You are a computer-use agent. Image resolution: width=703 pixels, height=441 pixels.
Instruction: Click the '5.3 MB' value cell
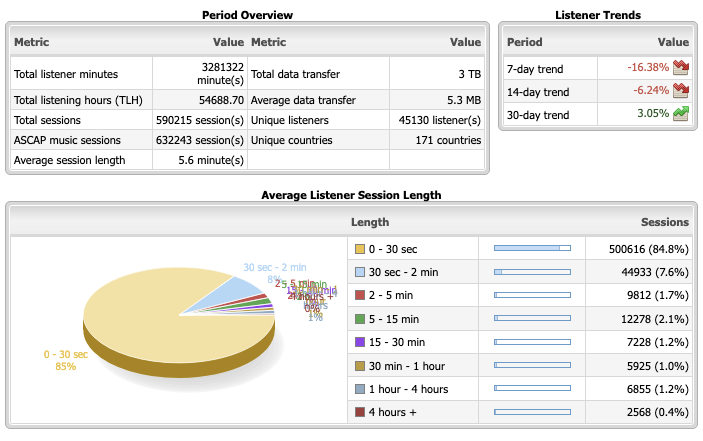pyautogui.click(x=464, y=100)
